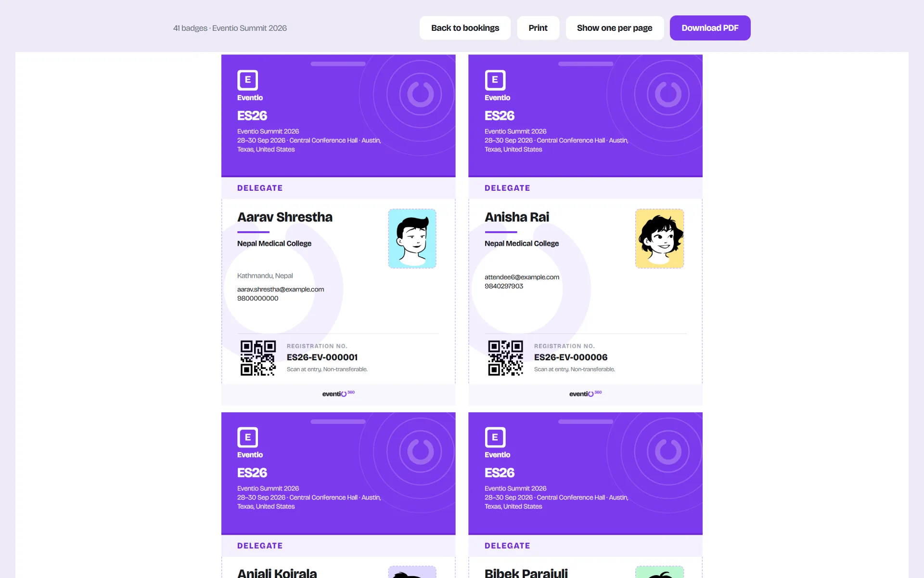This screenshot has width=924, height=578.
Task: Click email attendee6@example.com
Action: click(522, 277)
